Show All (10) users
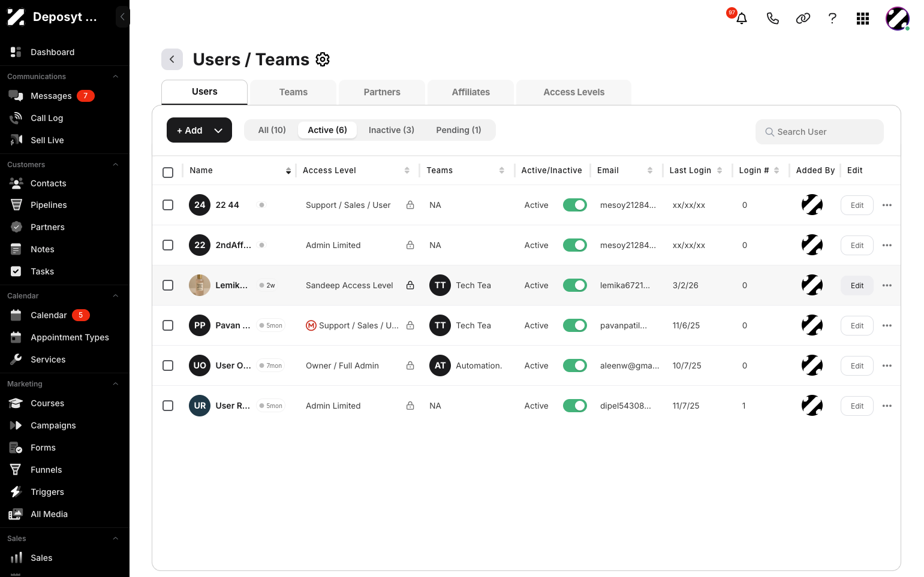Screen dimensions: 924x577 [272, 130]
